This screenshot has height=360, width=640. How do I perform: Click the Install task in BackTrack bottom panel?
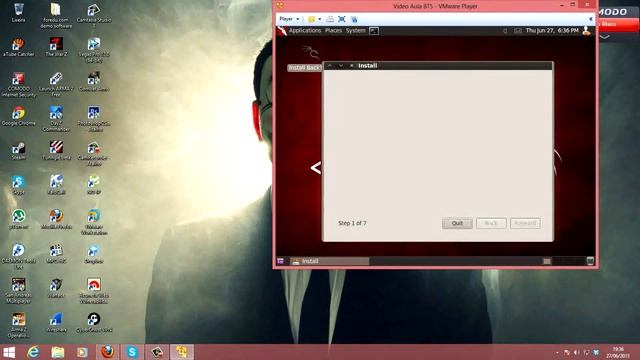[x=329, y=261]
